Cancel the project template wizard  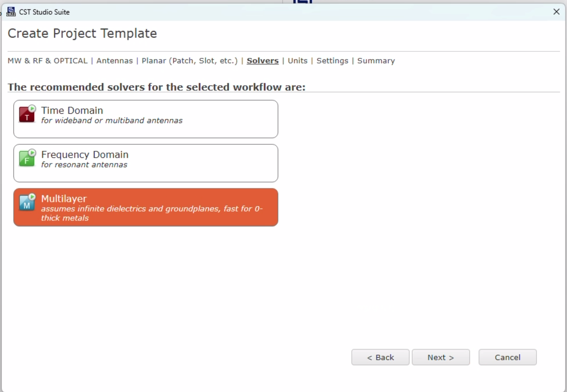tap(507, 357)
